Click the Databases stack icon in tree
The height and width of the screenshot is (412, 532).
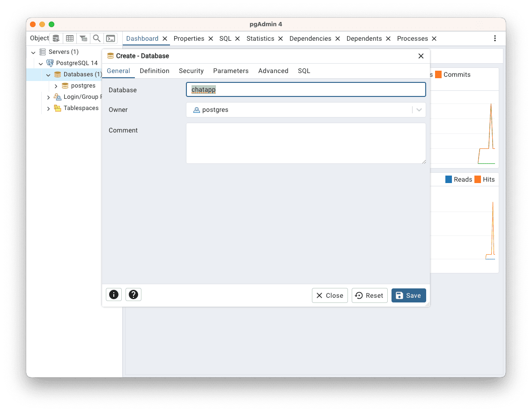pos(58,74)
